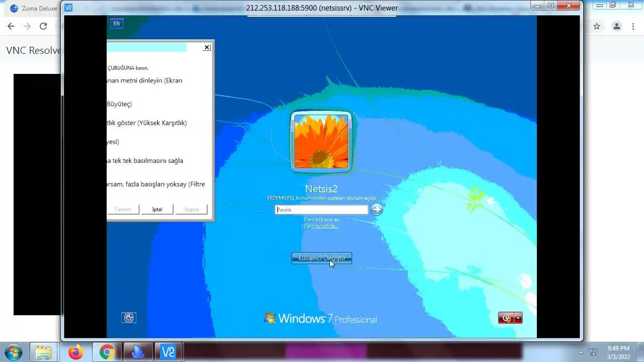Open the taskbar clock showing 8:49 PM
Screen dimensions: 644x362
coord(618,352)
